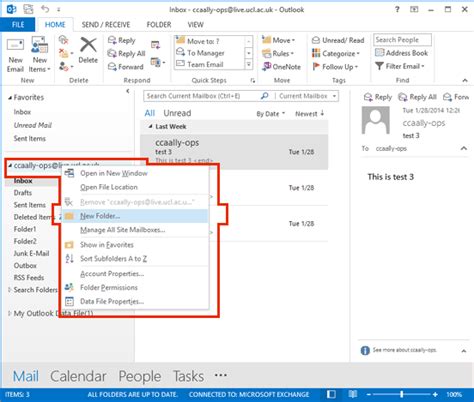Switch to normal view icon in status bar
Image resolution: width=474 pixels, height=402 pixels.
pyautogui.click(x=331, y=394)
